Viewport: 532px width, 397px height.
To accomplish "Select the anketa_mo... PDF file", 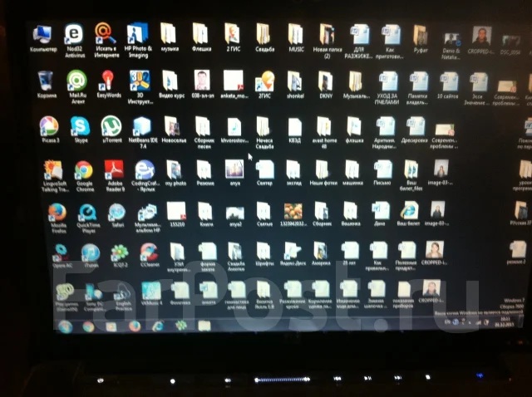I will pyautogui.click(x=234, y=85).
